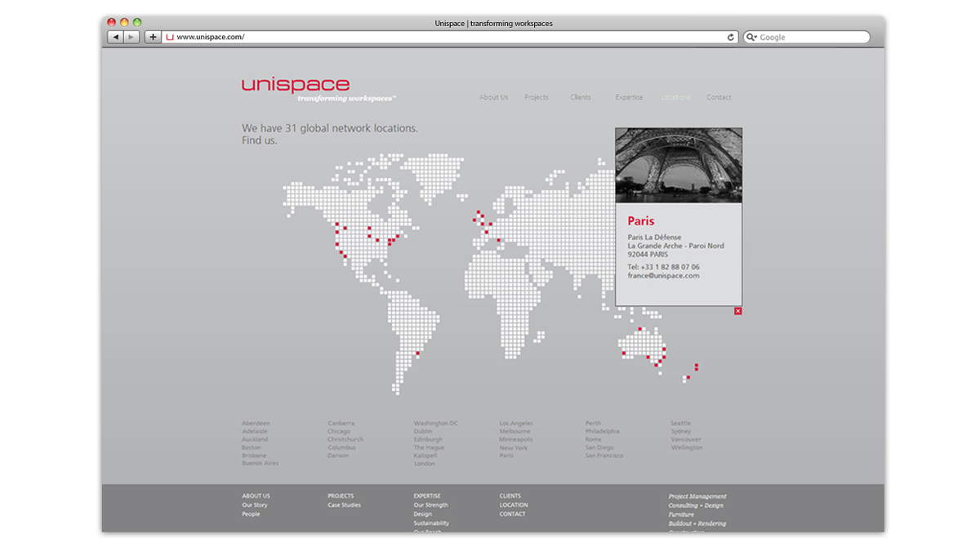Open the Clients menu item
Viewport: 980px width, 551px height.
(581, 97)
